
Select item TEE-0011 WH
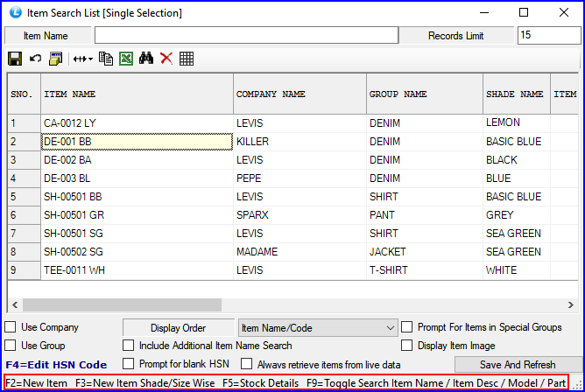click(x=137, y=269)
